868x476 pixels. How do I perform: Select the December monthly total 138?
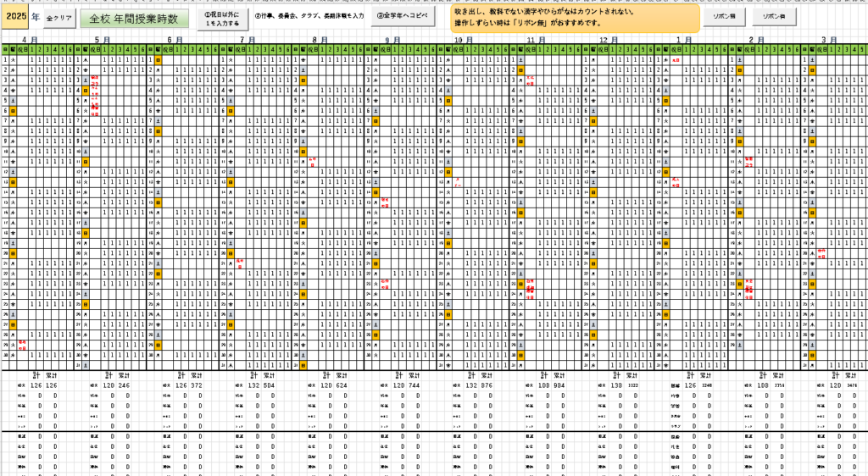coord(617,385)
